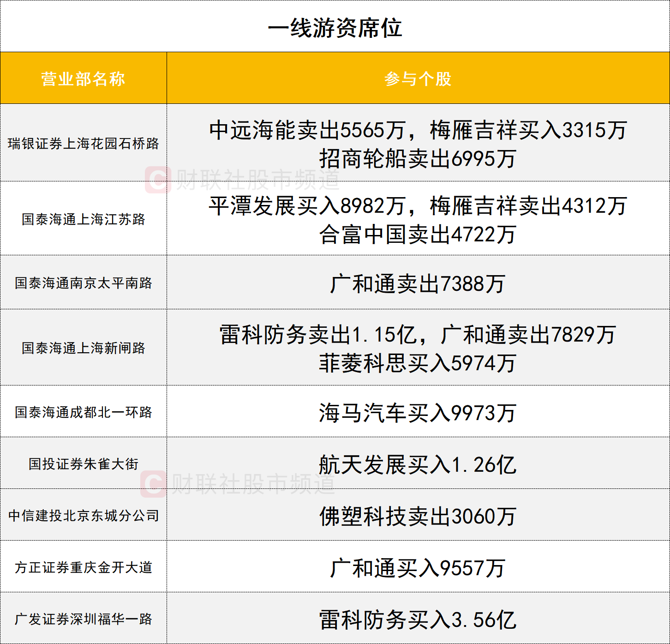The height and width of the screenshot is (644, 670).
Task: Click on "梅雁吉祥卖出4312万"
Action: (528, 206)
